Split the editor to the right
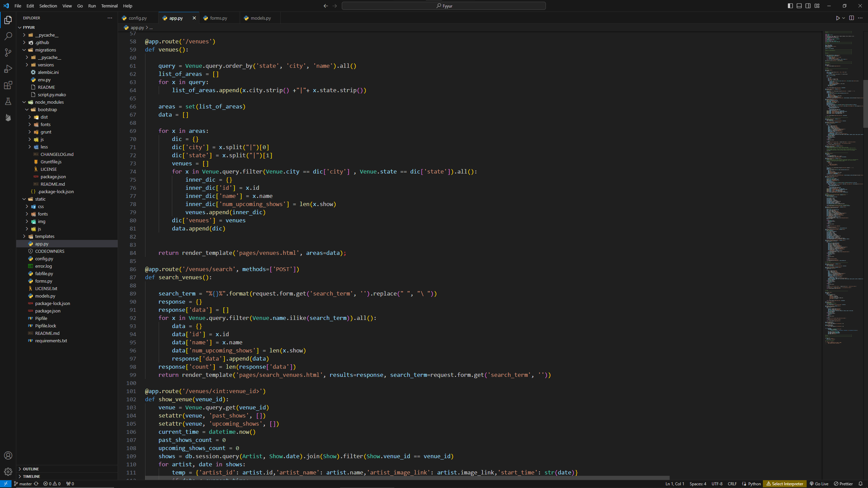This screenshot has height=488, width=868. point(851,18)
